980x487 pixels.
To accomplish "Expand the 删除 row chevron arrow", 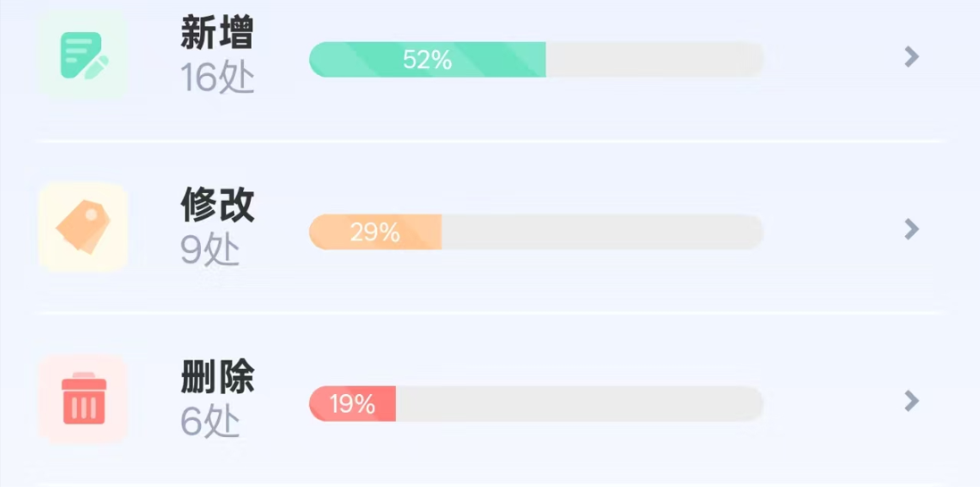I will pyautogui.click(x=911, y=400).
